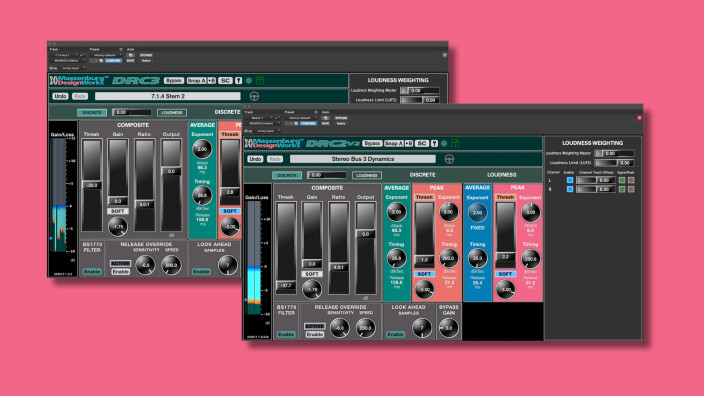Click the green preset grid icon in DRC2
Viewport: 704px width, 396px height.
(455, 143)
